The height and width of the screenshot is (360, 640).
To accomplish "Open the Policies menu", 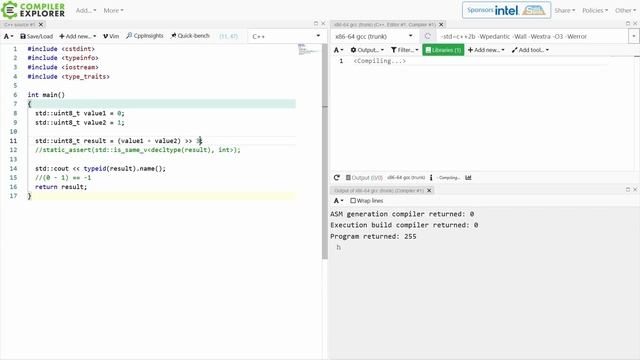I will pos(595,10).
